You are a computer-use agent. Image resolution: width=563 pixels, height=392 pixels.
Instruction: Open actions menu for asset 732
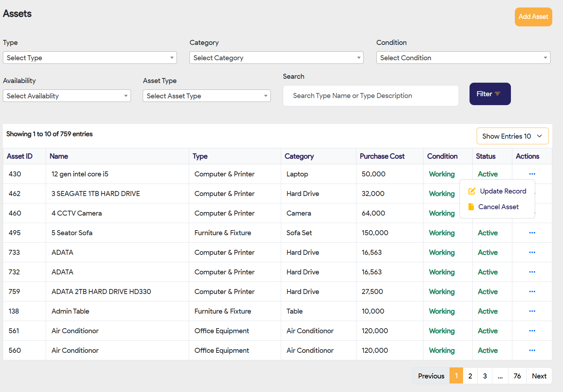pos(532,272)
